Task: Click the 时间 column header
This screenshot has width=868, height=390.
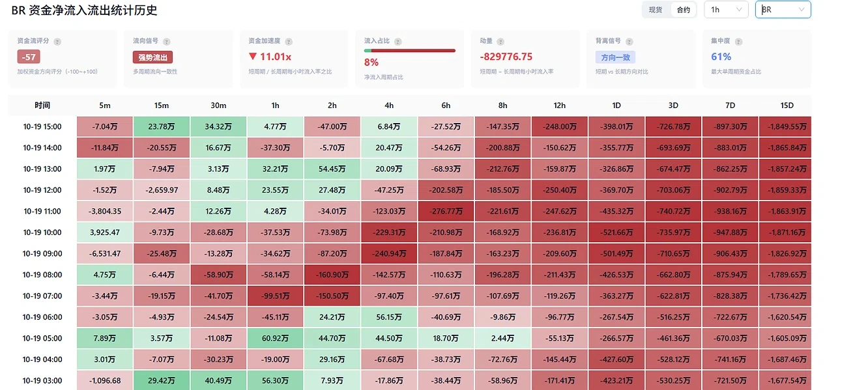Action: pyautogui.click(x=42, y=105)
